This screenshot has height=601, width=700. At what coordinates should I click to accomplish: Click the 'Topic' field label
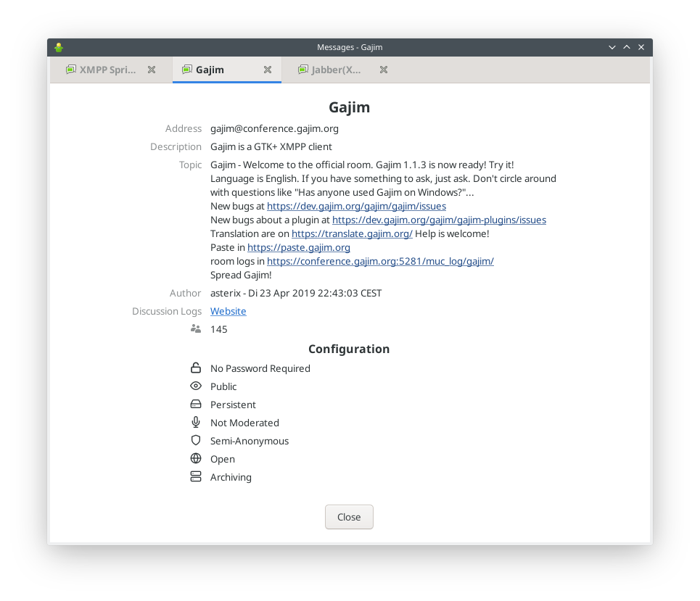[x=190, y=165]
